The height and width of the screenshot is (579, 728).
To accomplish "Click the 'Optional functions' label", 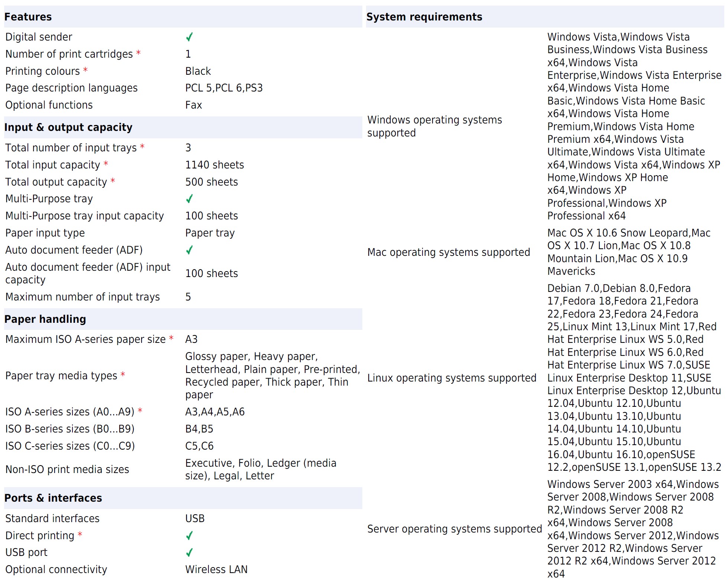I will [x=49, y=105].
